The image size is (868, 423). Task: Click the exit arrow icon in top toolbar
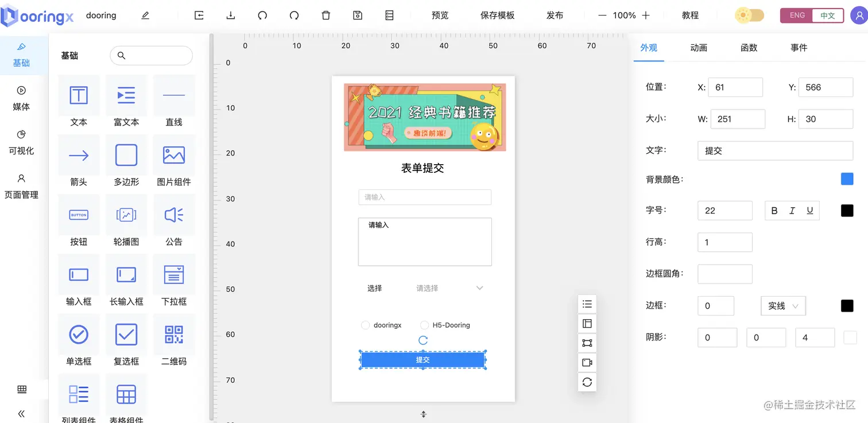[x=199, y=15]
